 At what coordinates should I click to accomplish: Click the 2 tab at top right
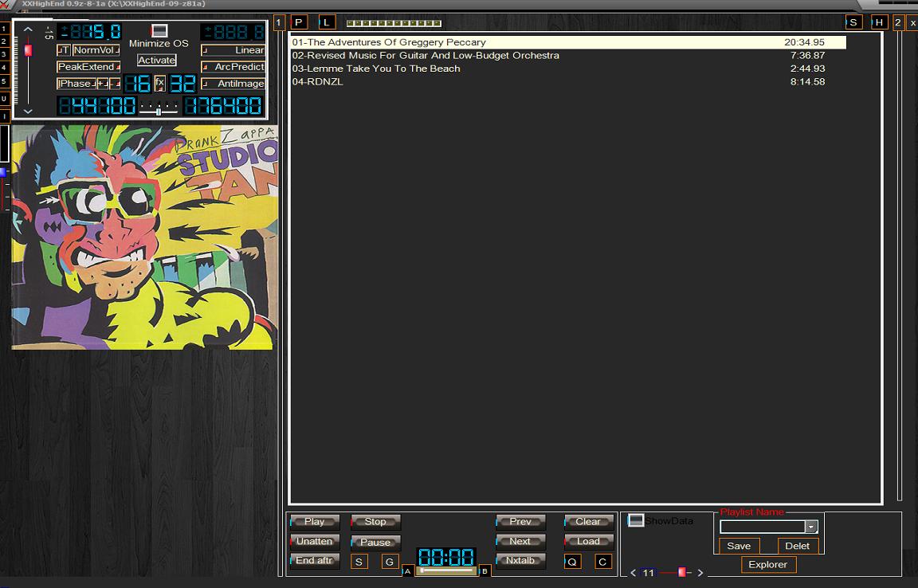tap(898, 22)
